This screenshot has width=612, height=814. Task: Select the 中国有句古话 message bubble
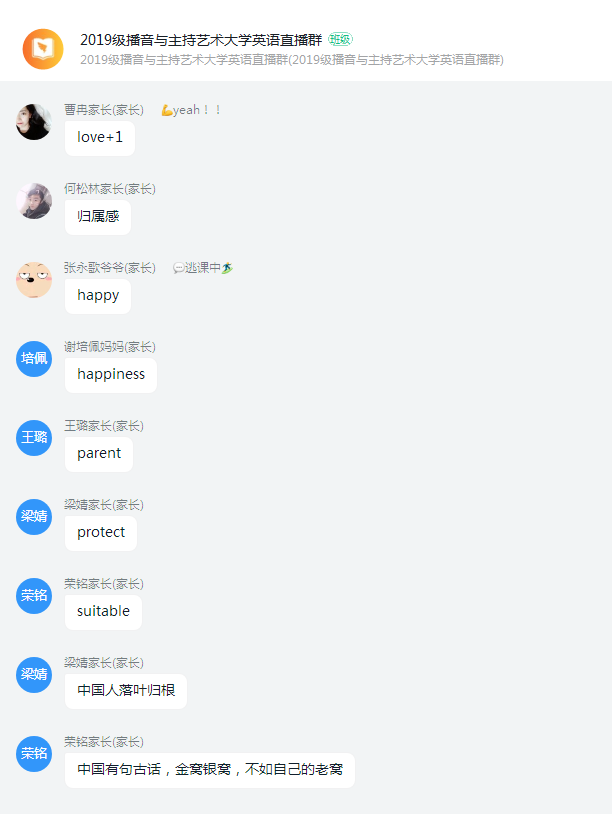coord(210,770)
